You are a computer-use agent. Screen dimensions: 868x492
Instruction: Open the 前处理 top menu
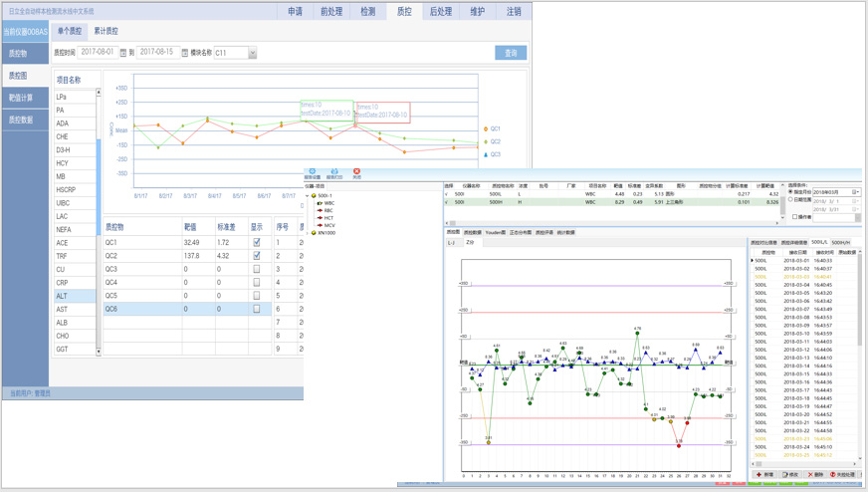point(331,11)
